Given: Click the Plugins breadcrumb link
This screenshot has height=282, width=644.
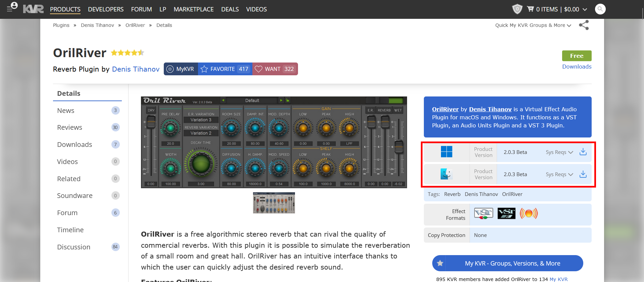Looking at the screenshot, I should [61, 25].
